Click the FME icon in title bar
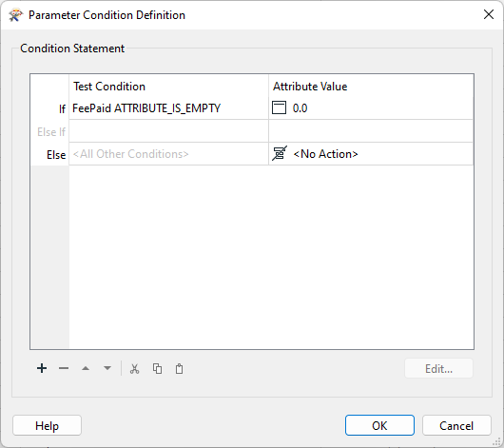The width and height of the screenshot is (504, 448). point(16,15)
